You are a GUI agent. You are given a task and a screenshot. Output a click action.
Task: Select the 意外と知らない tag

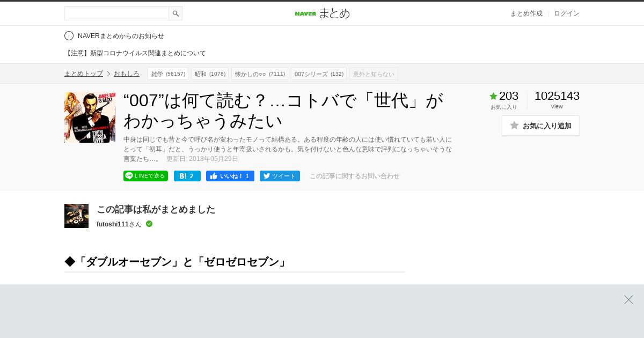point(374,74)
